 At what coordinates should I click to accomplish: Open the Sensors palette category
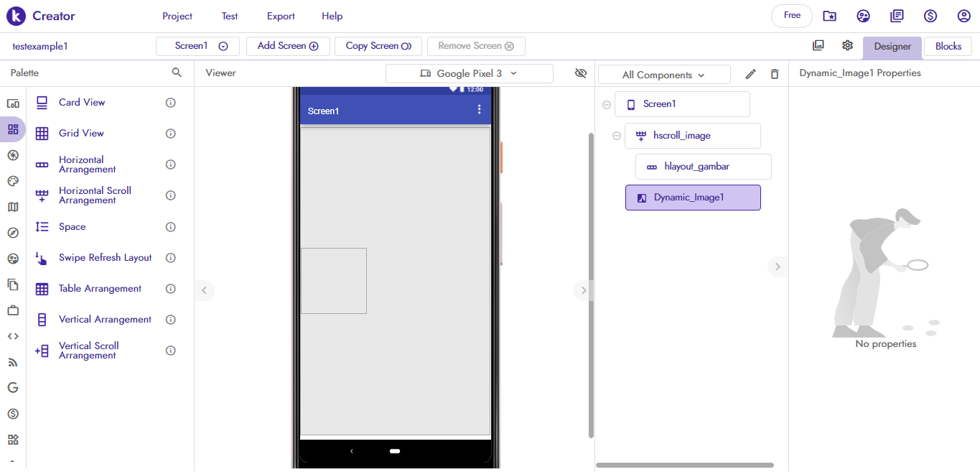click(x=13, y=232)
